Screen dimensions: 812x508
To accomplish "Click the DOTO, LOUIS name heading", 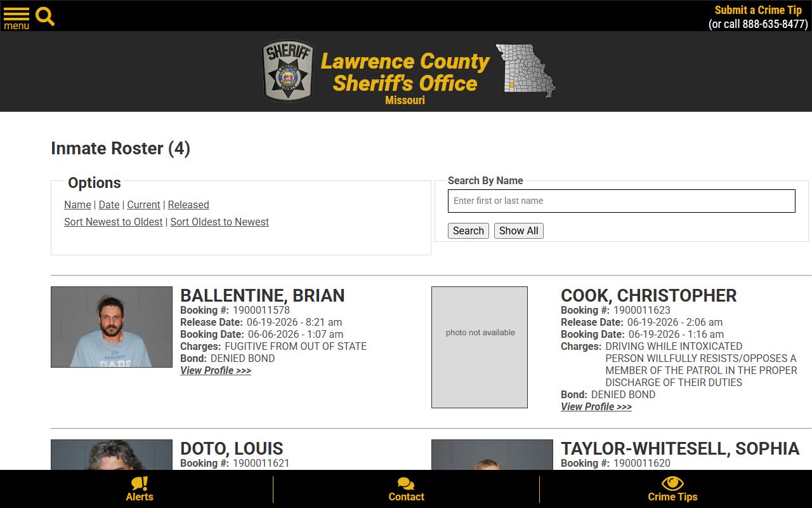I will click(x=232, y=448).
